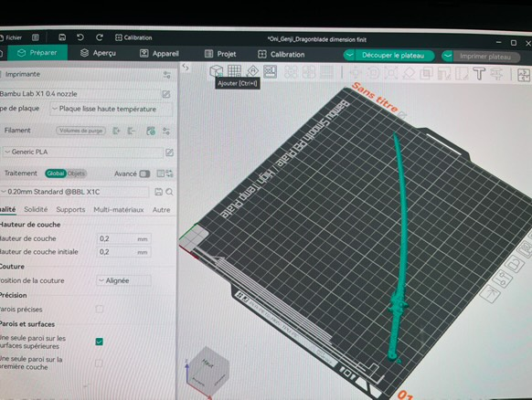
Task: Collapse the sidebar arrow icon
Action: [x=186, y=67]
